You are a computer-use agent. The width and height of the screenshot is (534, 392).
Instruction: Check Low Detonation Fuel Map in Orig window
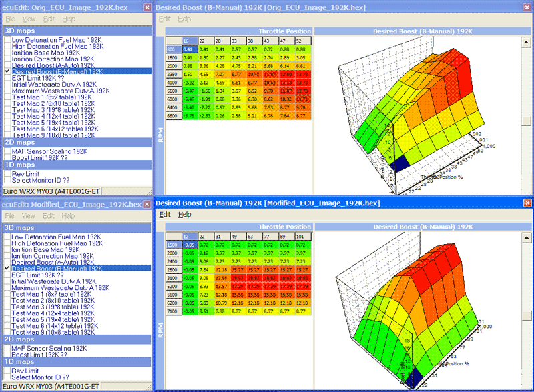tap(7, 40)
